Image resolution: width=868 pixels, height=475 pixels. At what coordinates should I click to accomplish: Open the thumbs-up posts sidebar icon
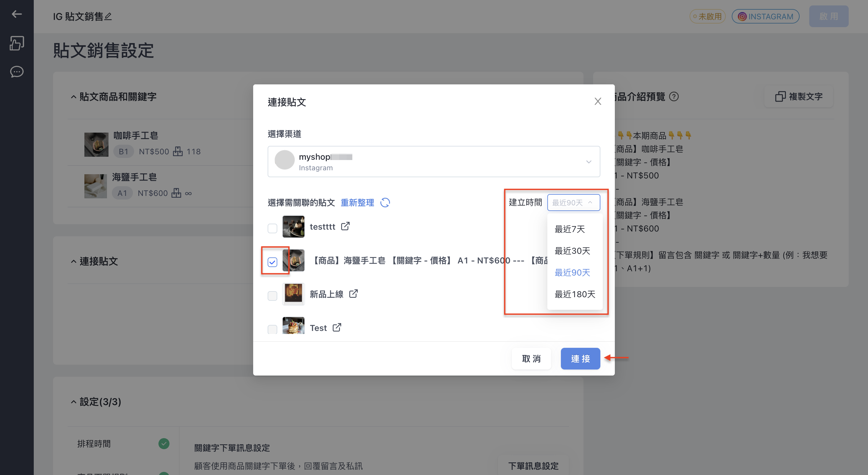click(17, 43)
